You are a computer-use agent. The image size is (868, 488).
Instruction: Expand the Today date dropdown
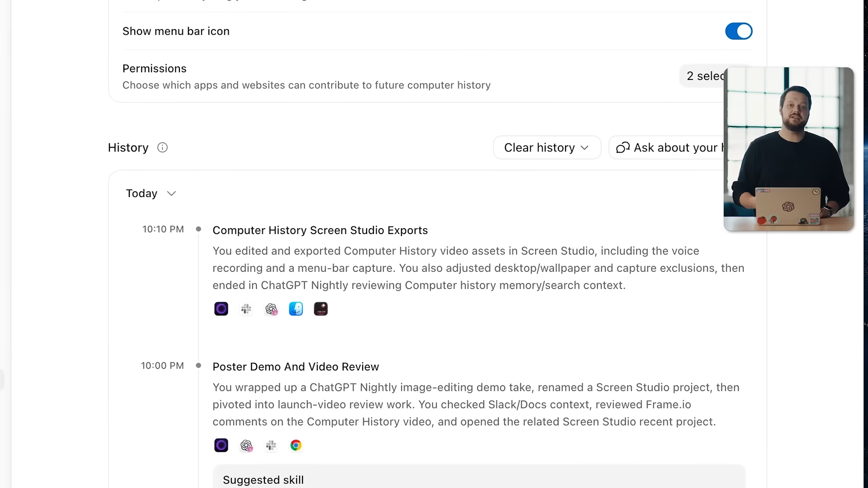pyautogui.click(x=151, y=193)
